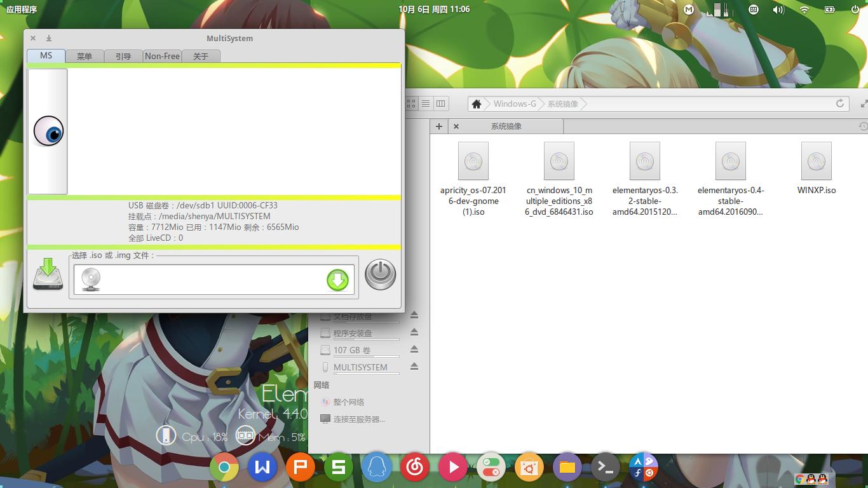Open the 应用程序 applications menu
Screen dimensions: 868x488
tap(22, 10)
